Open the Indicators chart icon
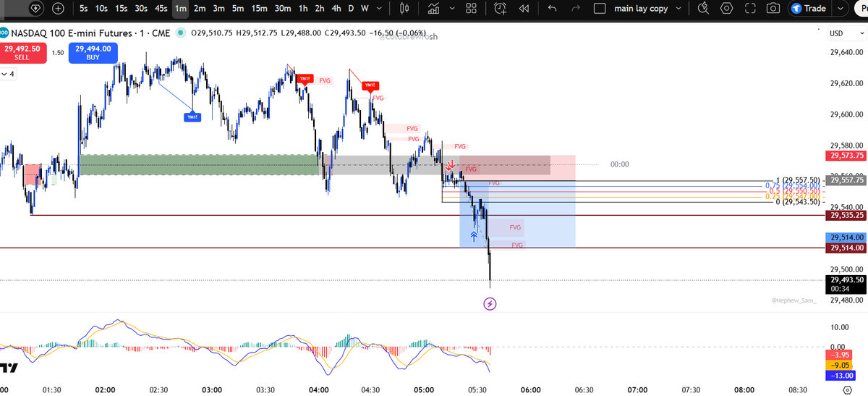Viewport: 868px width, 396px height. [x=433, y=9]
